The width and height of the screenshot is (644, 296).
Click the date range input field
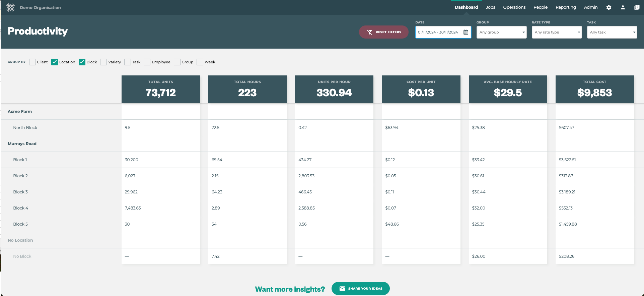click(438, 32)
